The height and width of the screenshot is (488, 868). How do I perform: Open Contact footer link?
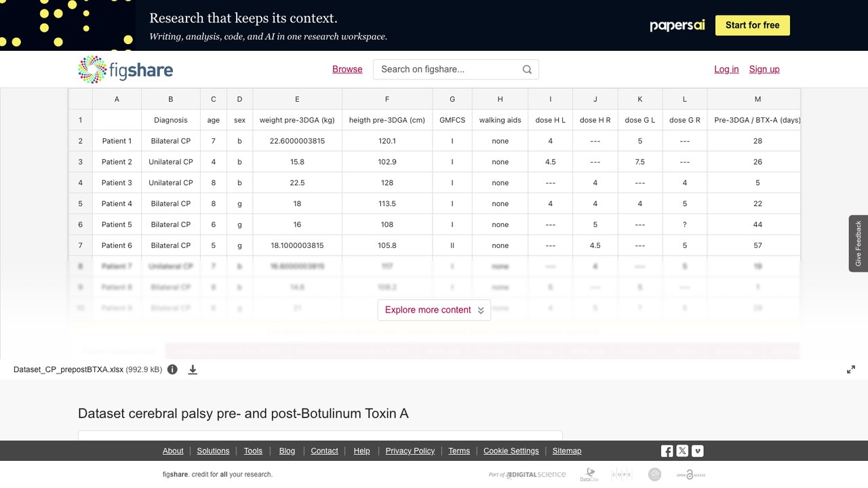324,451
